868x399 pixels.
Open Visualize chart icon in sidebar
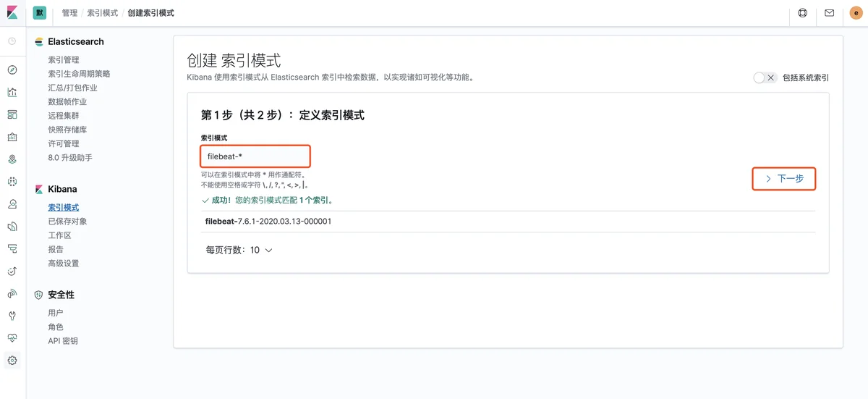12,92
